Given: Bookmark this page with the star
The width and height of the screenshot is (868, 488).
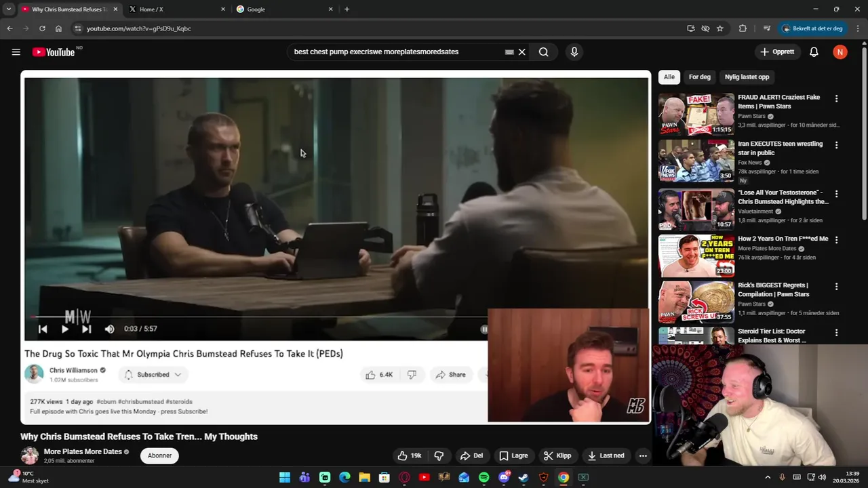Looking at the screenshot, I should click(720, 28).
